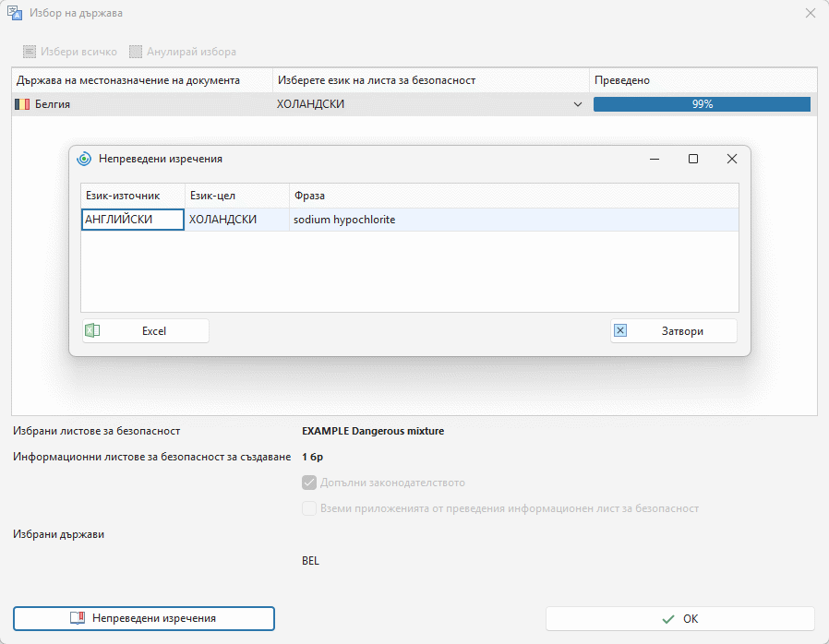Image resolution: width=829 pixels, height=644 pixels.
Task: Sort by Фраза column header
Action: (x=514, y=196)
